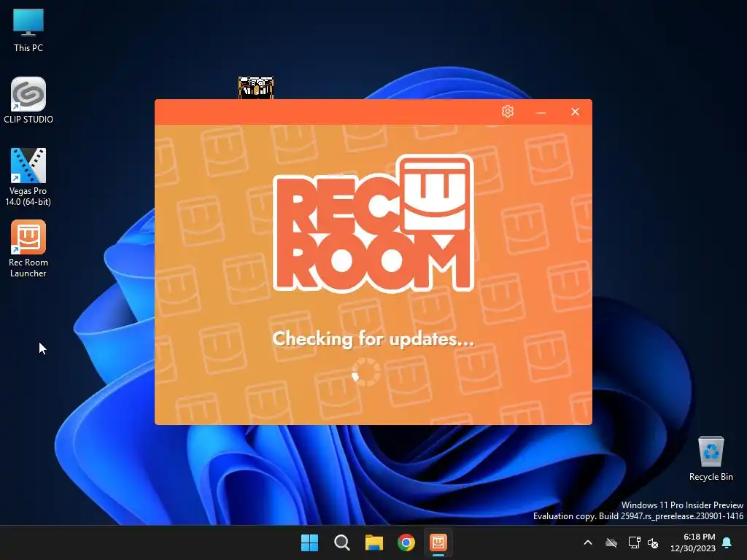Open the clock showing 6:18 PM
The width and height of the screenshot is (747, 560).
(693, 542)
